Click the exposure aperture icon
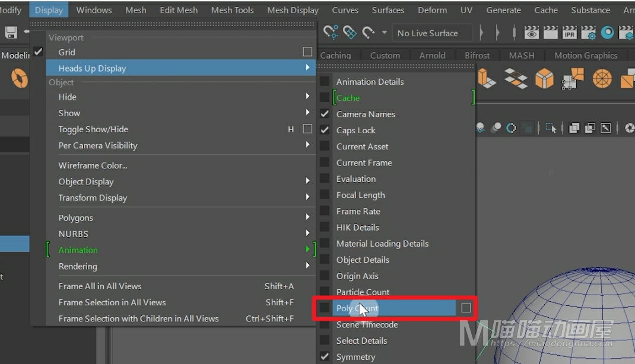 tap(629, 128)
